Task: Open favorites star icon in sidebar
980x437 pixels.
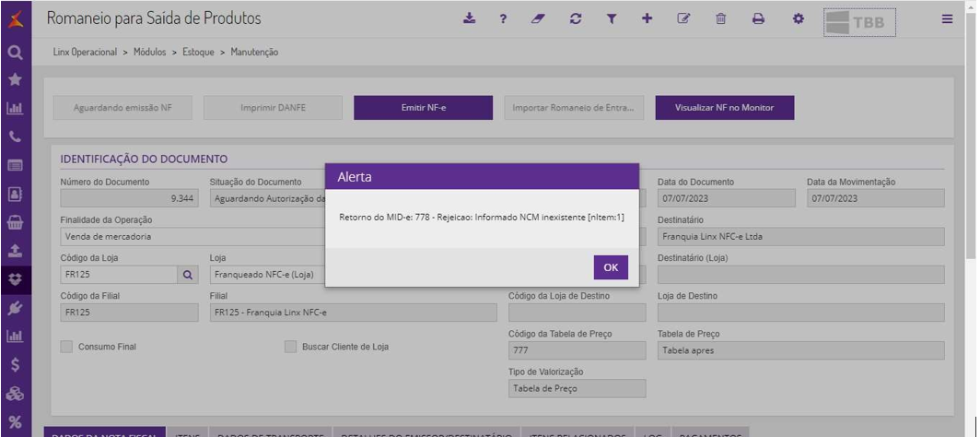Action: click(x=15, y=79)
